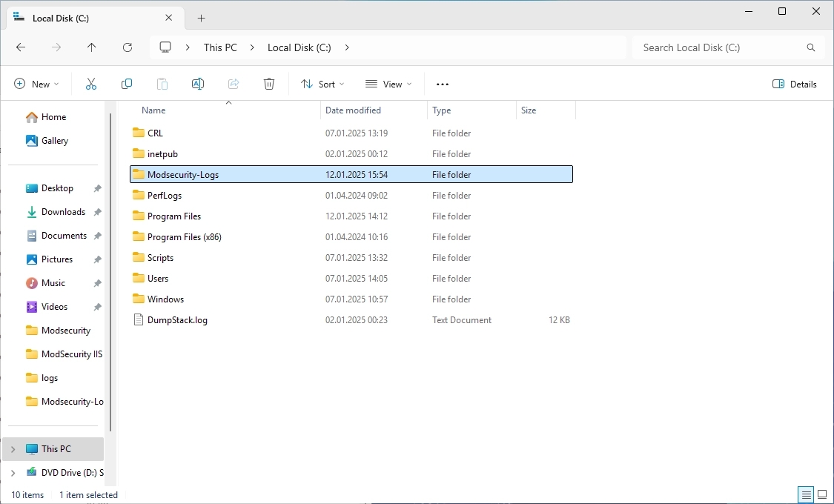
Task: Click the Search Local Disk (C:) field
Action: click(x=719, y=47)
